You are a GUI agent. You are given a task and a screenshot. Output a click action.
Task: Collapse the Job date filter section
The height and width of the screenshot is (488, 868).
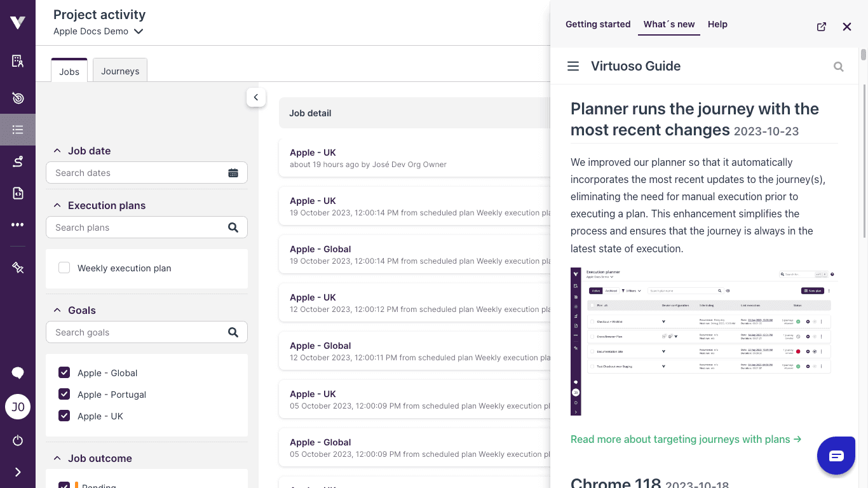pos(57,151)
